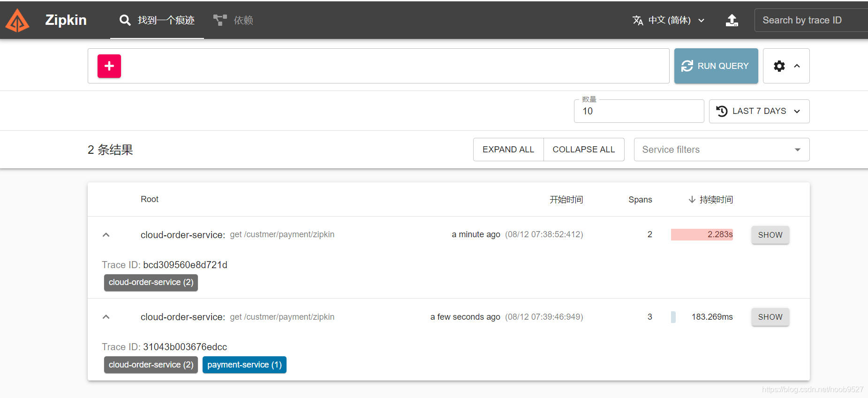Edit the 数量 limit field
The height and width of the screenshot is (398, 868).
point(639,111)
